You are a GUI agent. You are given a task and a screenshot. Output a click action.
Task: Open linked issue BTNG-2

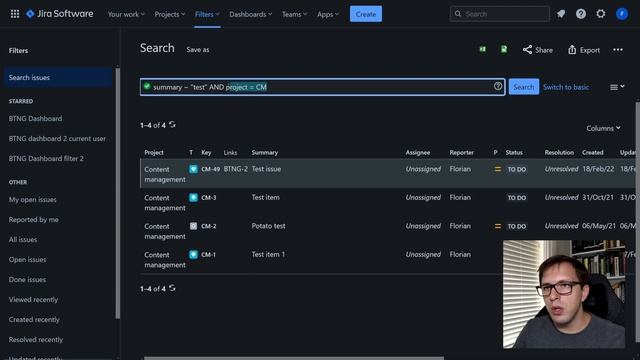click(x=236, y=169)
